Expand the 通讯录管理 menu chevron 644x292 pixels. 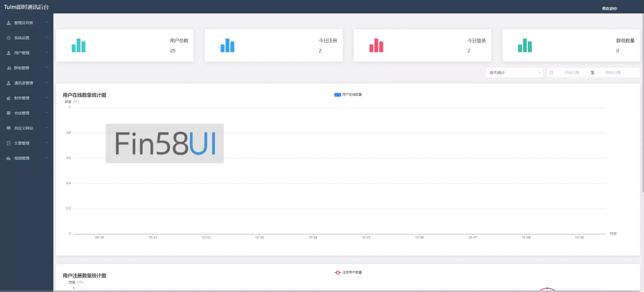[x=46, y=83]
